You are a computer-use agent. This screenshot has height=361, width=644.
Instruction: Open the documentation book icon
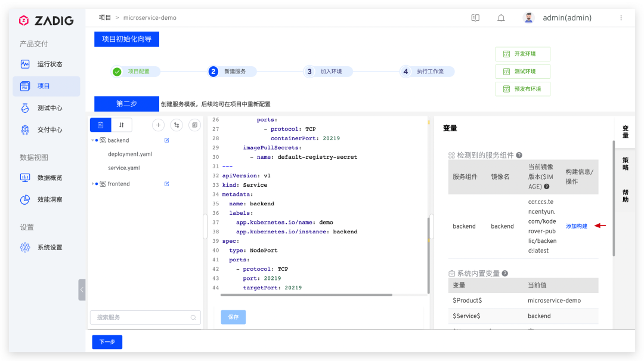pos(475,18)
